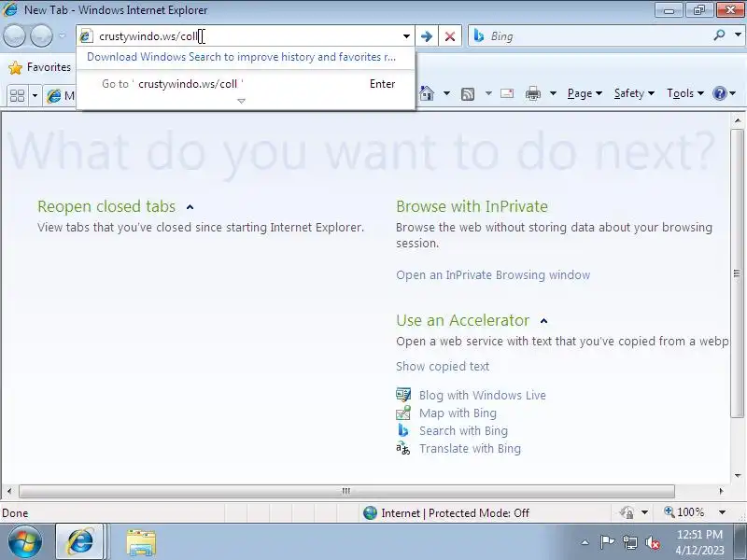
Task: Click the muted volume tray icon
Action: [652, 542]
